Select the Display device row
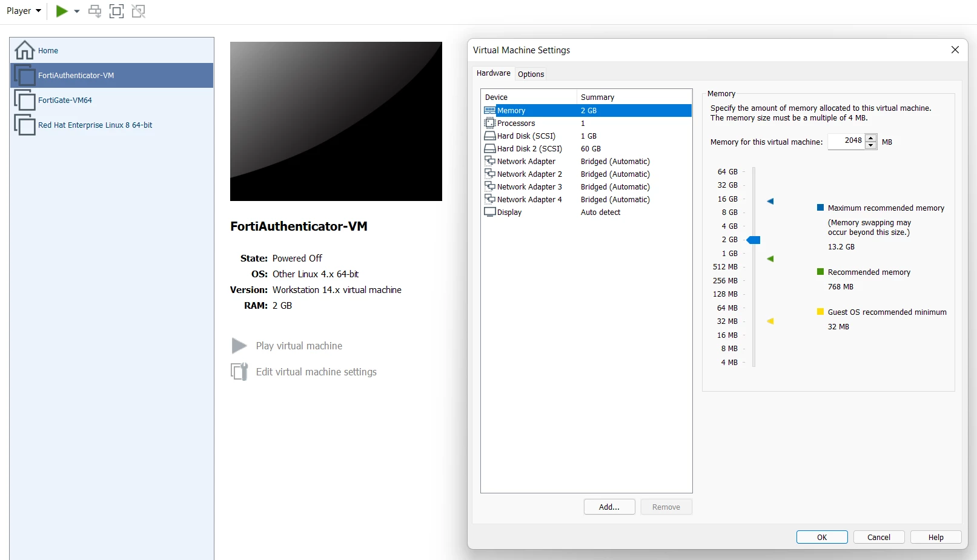The image size is (977, 560). point(586,212)
